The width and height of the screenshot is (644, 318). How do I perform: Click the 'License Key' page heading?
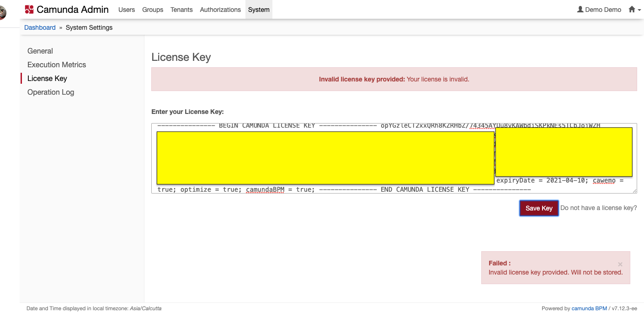(181, 57)
